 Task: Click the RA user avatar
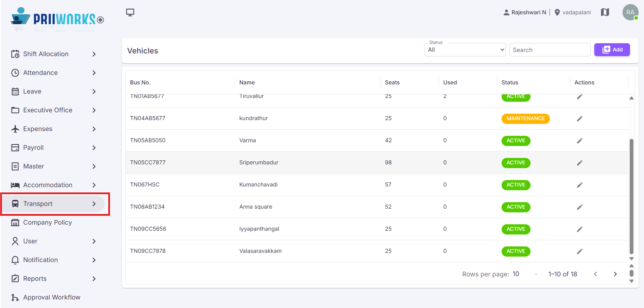pyautogui.click(x=630, y=12)
